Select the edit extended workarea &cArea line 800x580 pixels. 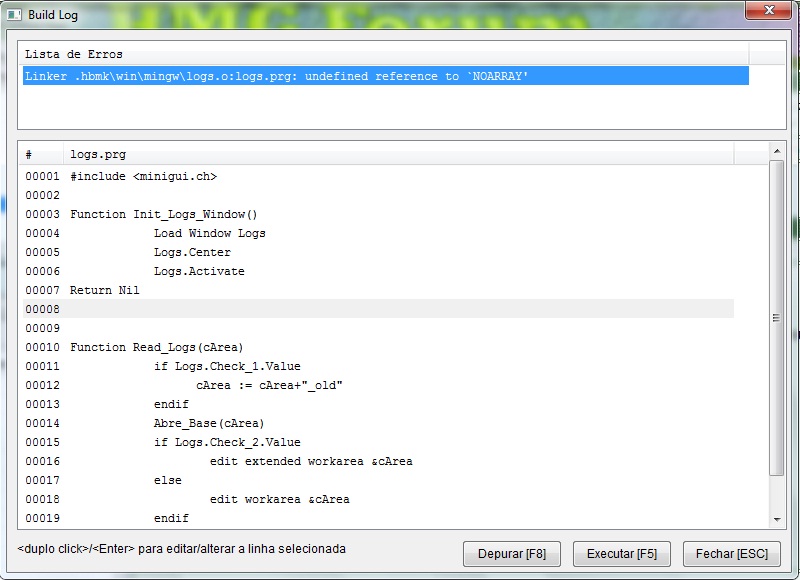pos(311,461)
